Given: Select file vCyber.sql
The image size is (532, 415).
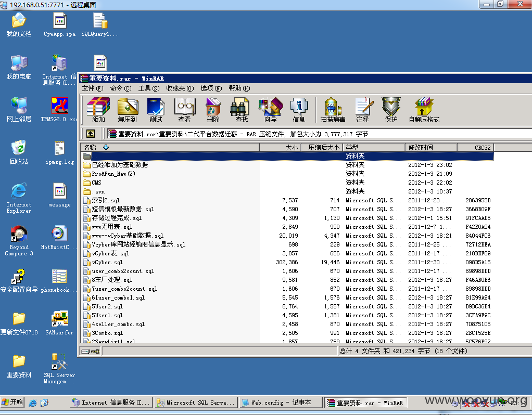Looking at the screenshot, I should (287, 262).
